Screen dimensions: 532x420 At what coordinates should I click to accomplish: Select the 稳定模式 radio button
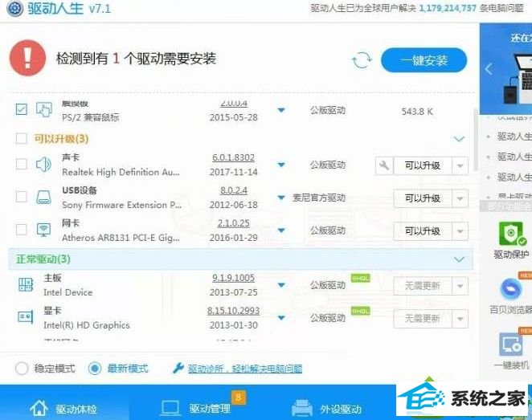click(22, 368)
